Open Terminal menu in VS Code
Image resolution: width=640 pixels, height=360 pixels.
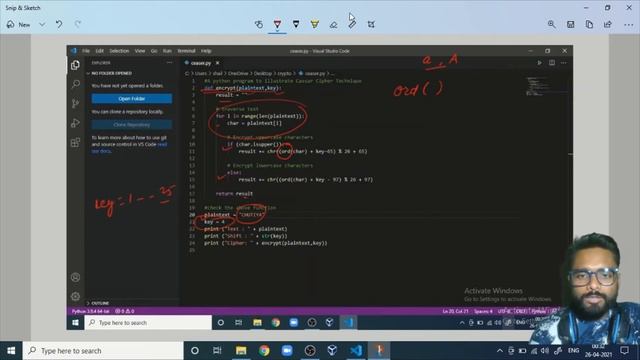click(x=187, y=51)
